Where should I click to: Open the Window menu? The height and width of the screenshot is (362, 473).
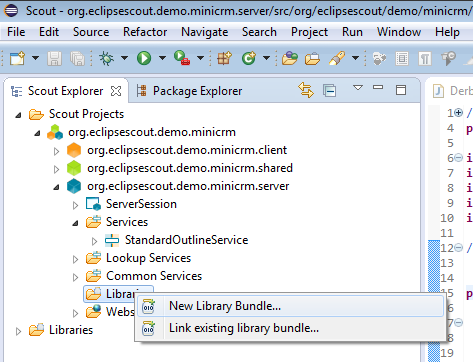399,32
